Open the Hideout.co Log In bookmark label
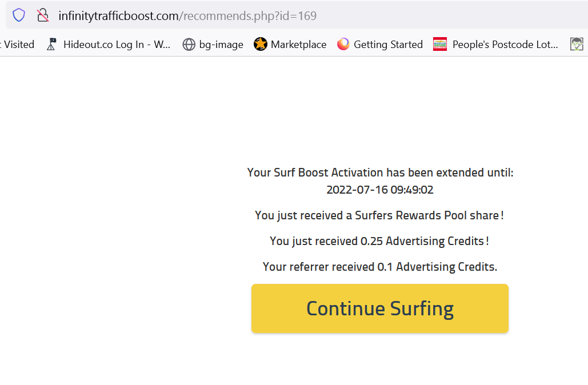 click(x=117, y=44)
